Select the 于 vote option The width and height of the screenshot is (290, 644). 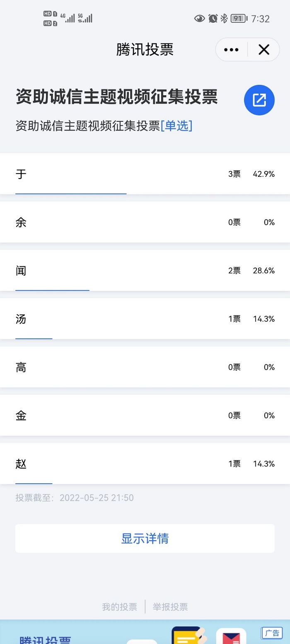(145, 174)
